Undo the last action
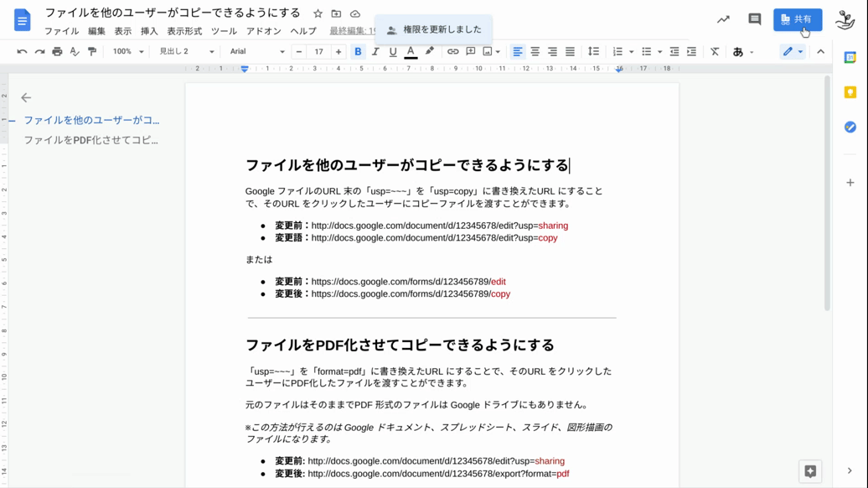The width and height of the screenshot is (868, 488). tap(22, 51)
